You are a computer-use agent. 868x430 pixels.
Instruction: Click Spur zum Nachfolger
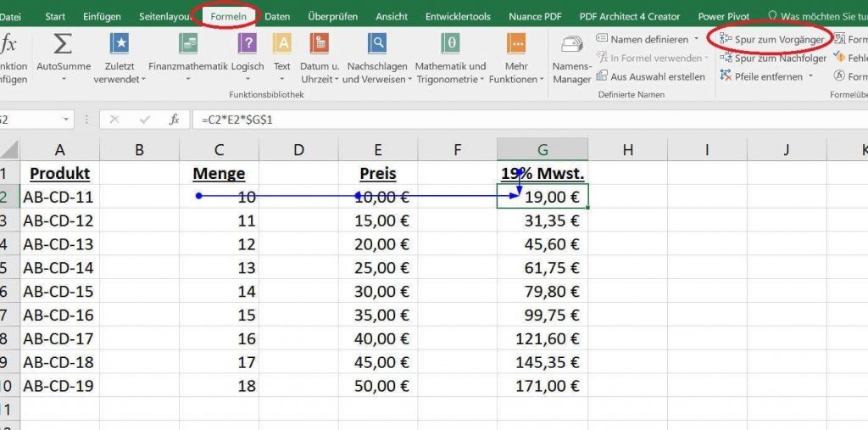[x=773, y=59]
